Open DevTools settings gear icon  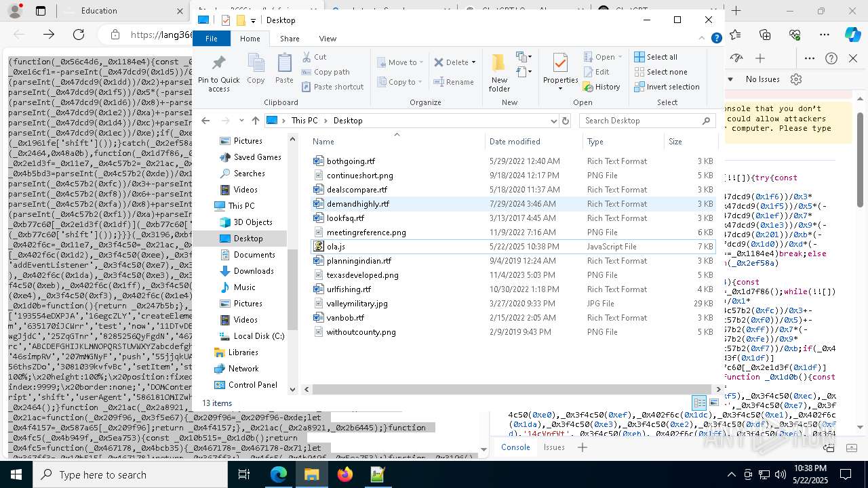(x=796, y=79)
